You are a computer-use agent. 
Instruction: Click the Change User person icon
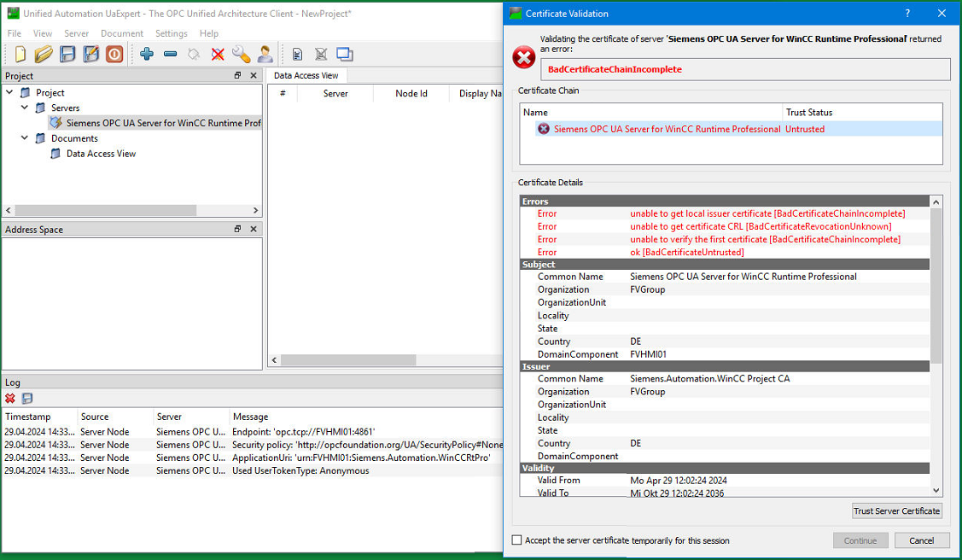click(265, 54)
